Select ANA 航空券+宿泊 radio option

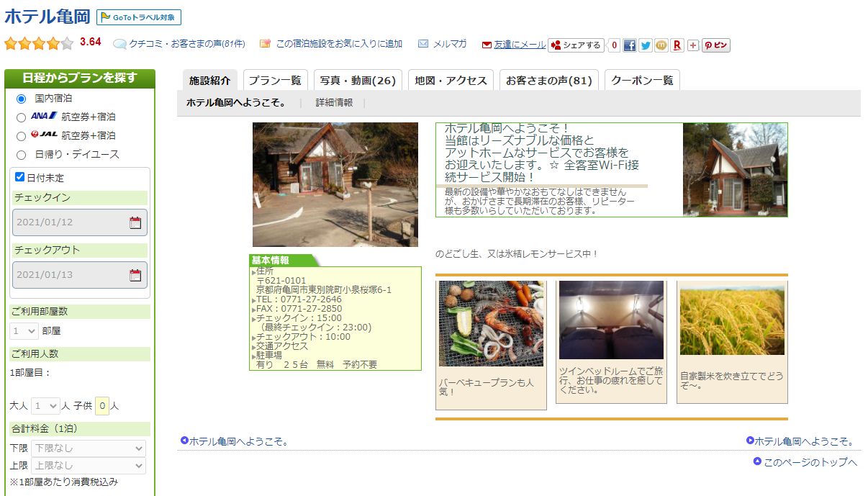(x=21, y=117)
